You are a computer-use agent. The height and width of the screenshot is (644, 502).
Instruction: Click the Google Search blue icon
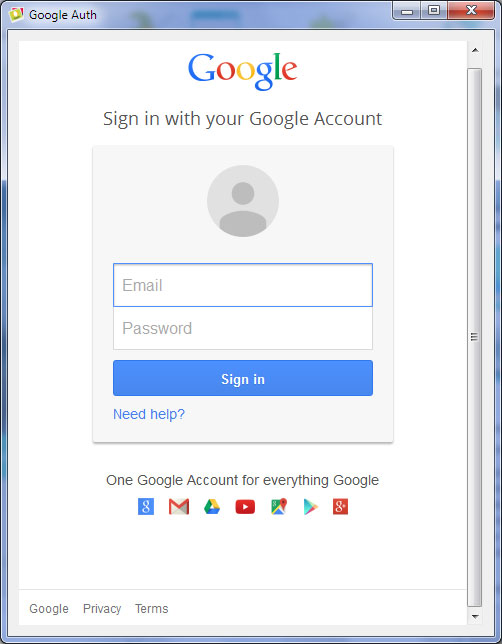click(146, 506)
